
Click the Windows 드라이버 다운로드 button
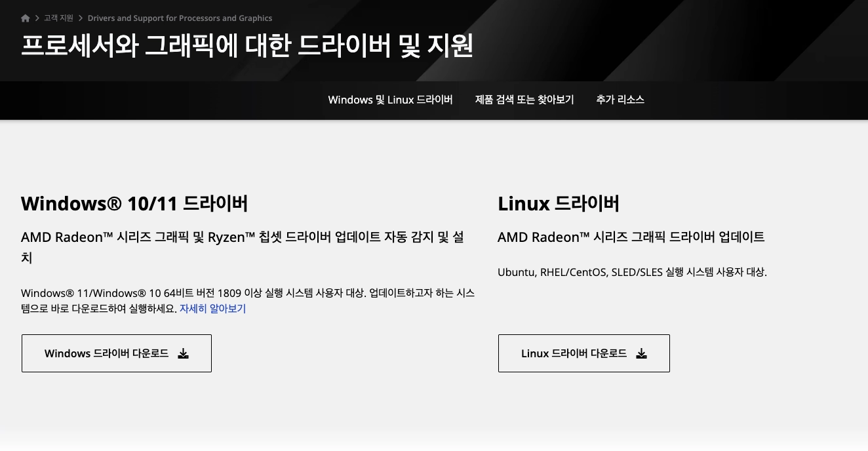tap(116, 353)
